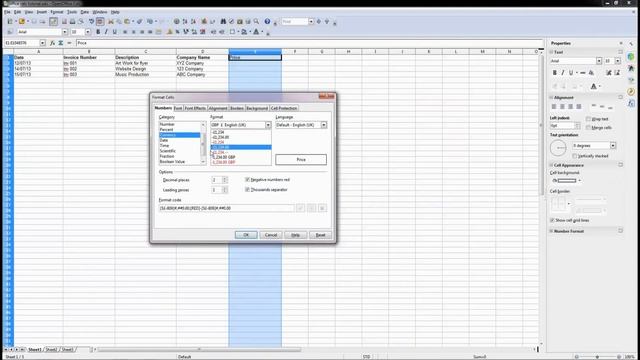The image size is (640, 360).
Task: Toggle Merge cells checkbox in sidebar
Action: click(588, 128)
